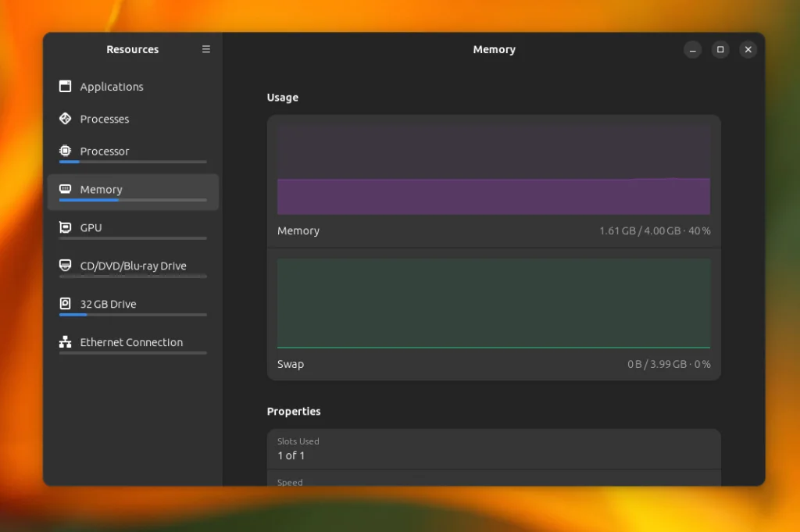Click the Processor chip icon

pyautogui.click(x=66, y=151)
